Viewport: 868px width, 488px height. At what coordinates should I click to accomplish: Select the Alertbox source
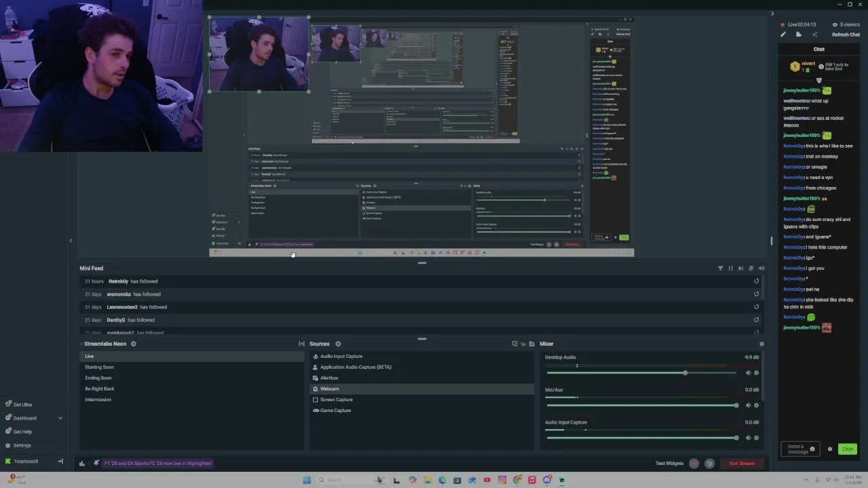pyautogui.click(x=422, y=378)
